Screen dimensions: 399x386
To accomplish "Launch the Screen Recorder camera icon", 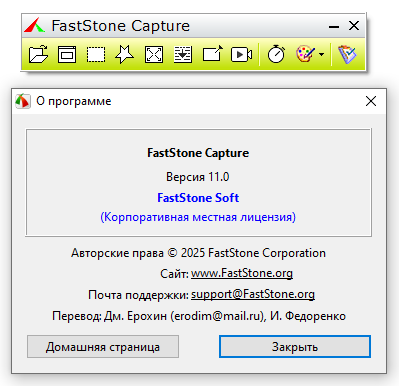I will 241,54.
